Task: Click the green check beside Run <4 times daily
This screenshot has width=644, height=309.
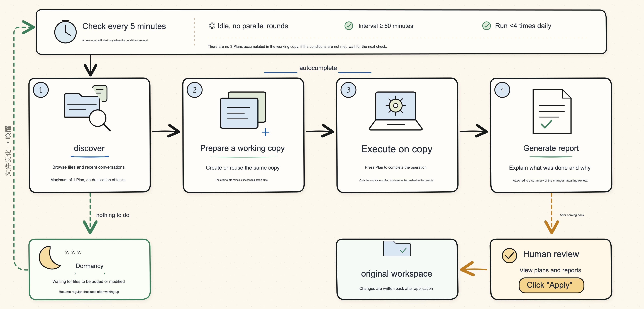Action: coord(486,26)
